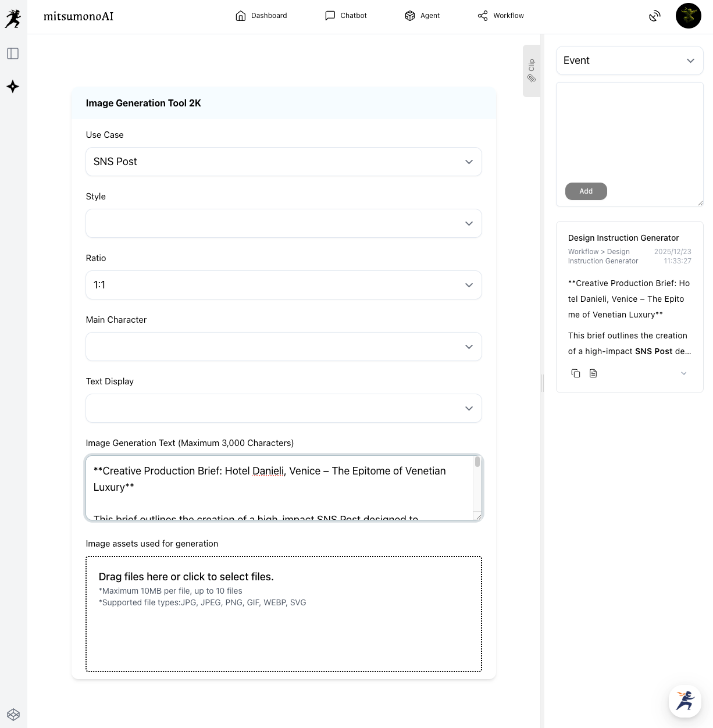
Task: Expand the Design Instruction Generator card chevron
Action: click(684, 373)
